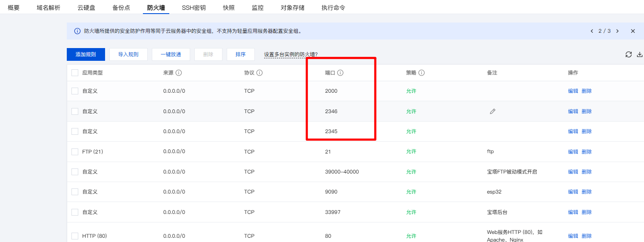Tick the checkbox for HTTP (80) rule
Viewport: 644px width, 242px height.
75,236
